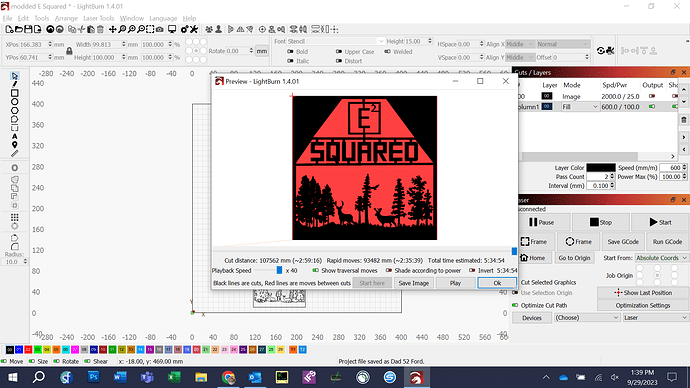Open the Laser selection dropdown
This screenshot has width=690, height=388.
pos(656,318)
